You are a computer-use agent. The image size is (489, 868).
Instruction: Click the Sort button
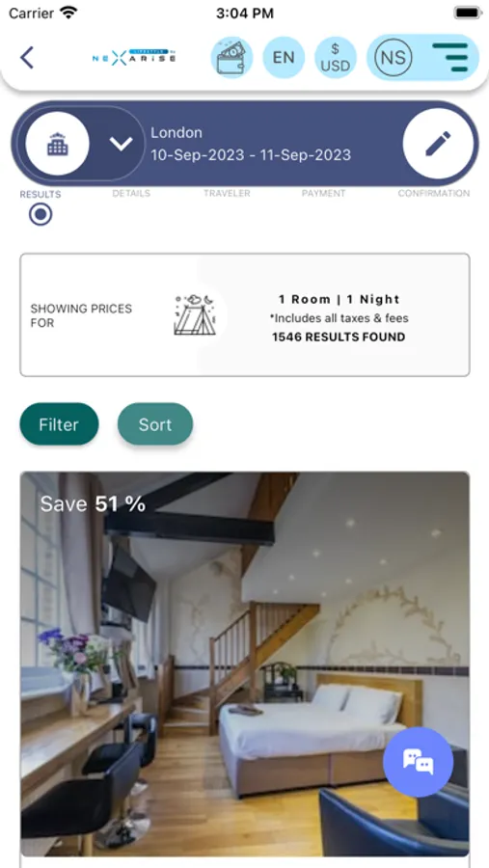tap(155, 424)
